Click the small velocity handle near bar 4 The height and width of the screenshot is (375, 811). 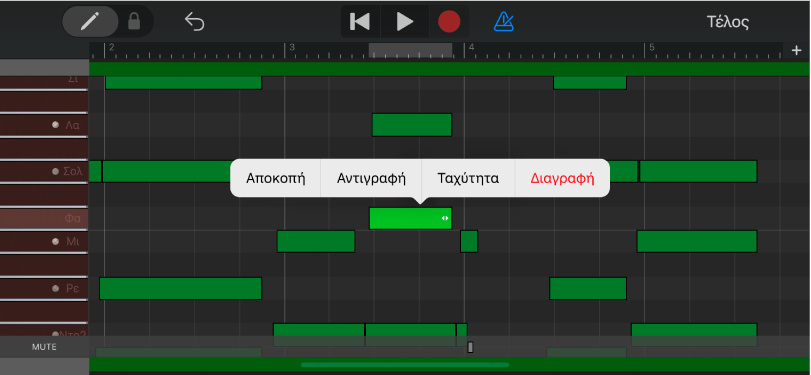coord(470,347)
